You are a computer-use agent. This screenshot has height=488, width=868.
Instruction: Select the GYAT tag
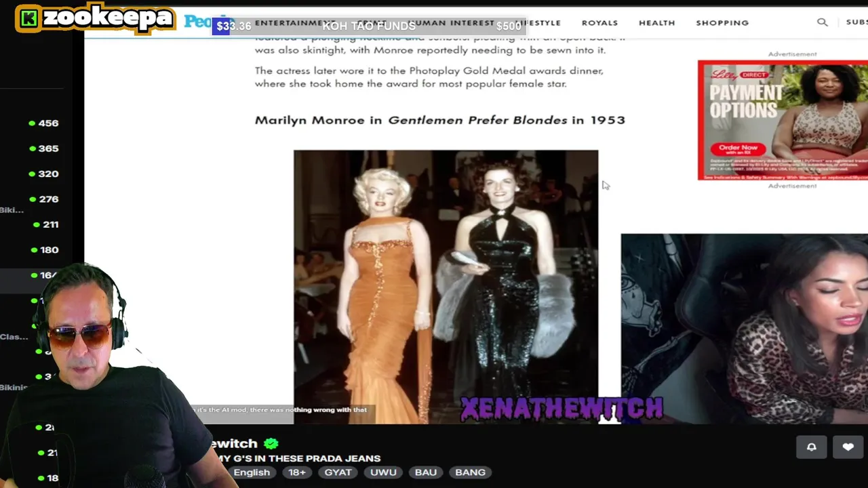[338, 472]
